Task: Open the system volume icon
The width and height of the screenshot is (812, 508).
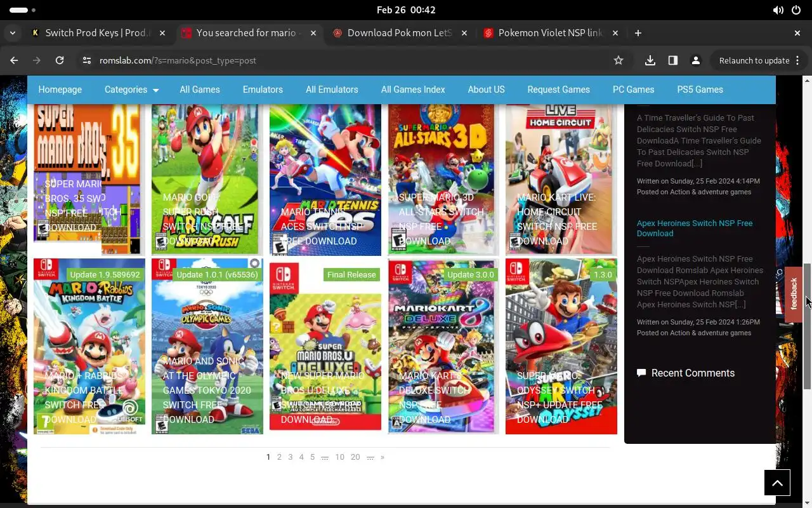Action: 778,10
